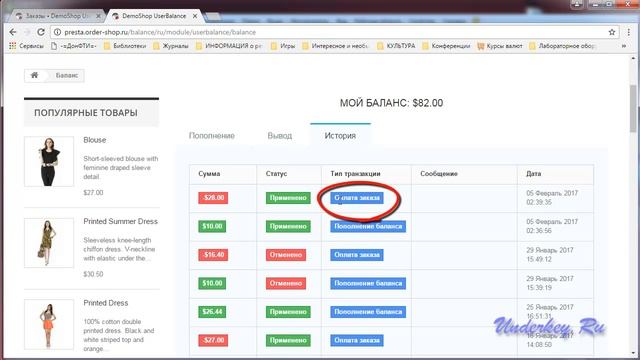Switch to the Заказы DemoShop browser tab
The height and width of the screenshot is (360, 640).
click(56, 16)
